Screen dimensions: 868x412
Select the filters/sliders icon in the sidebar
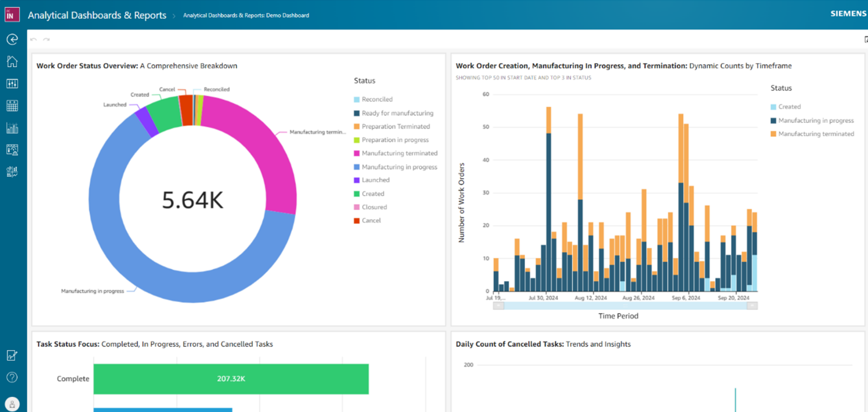12,83
